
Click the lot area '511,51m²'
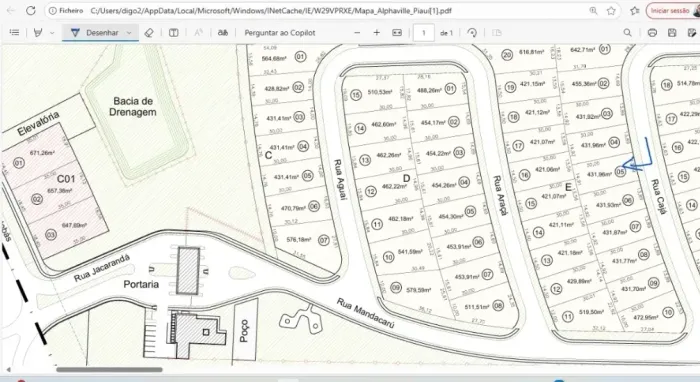[477, 307]
